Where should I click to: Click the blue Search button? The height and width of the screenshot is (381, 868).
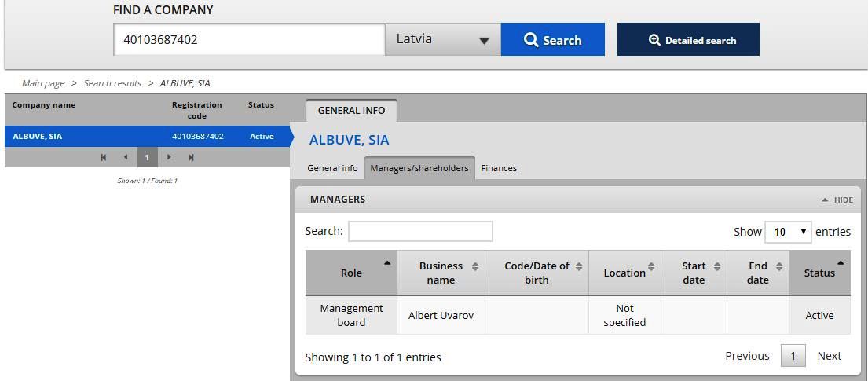[552, 40]
